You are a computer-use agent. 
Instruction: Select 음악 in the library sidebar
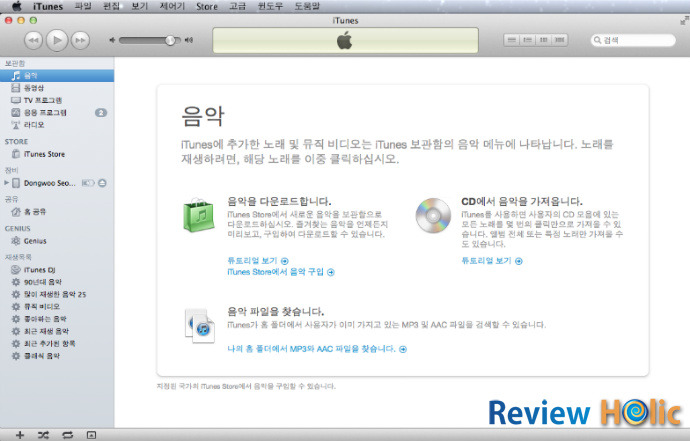point(57,76)
